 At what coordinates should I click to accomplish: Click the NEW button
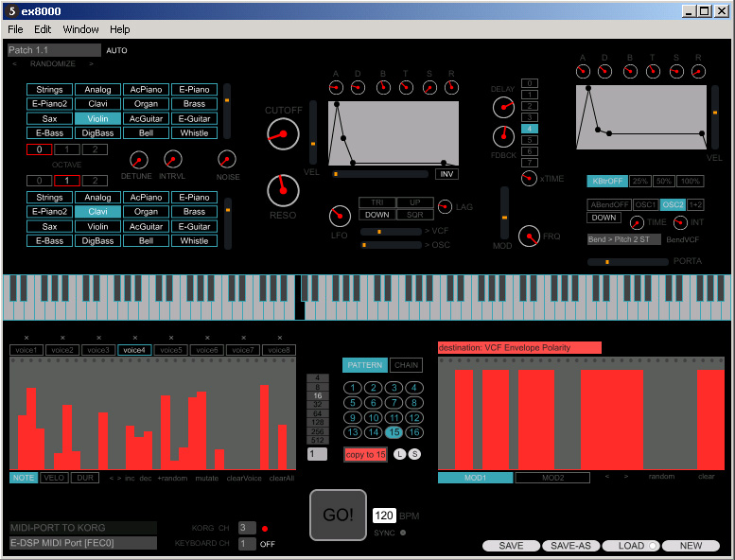click(x=691, y=546)
